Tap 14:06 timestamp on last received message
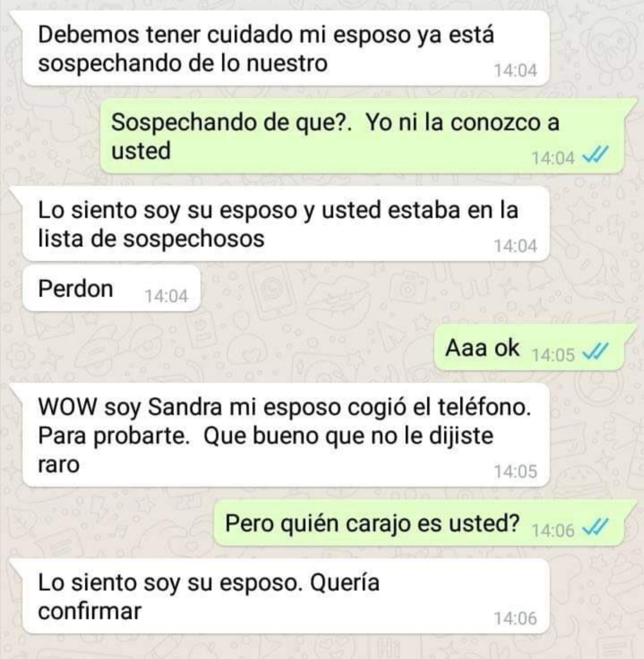644x659 pixels. (x=515, y=618)
